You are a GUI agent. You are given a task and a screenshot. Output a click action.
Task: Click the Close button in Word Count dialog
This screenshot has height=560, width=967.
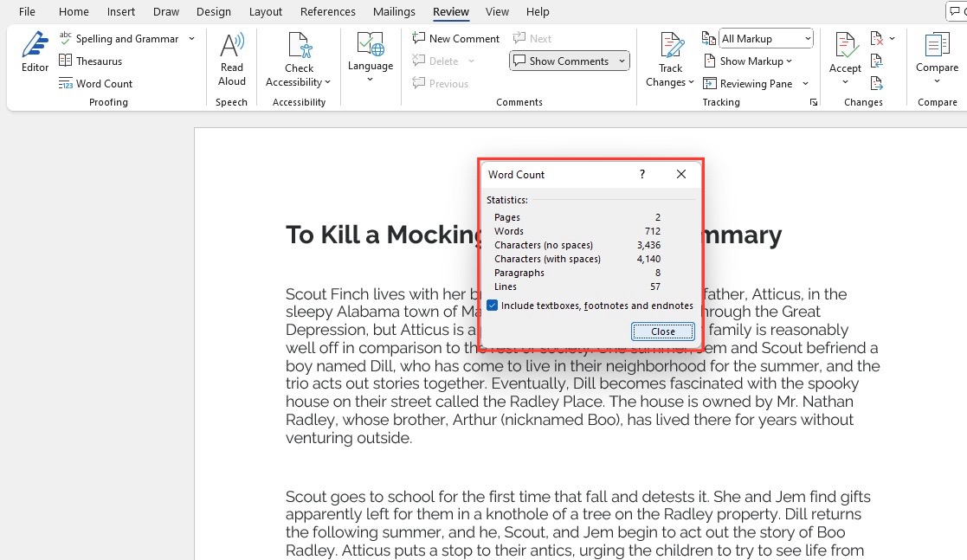point(663,331)
